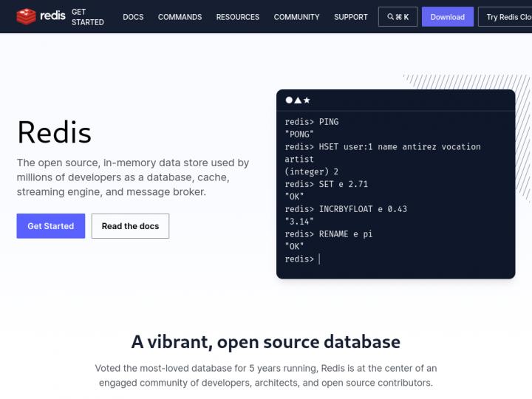Image resolution: width=532 pixels, height=399 pixels.
Task: Open the RESOURCES navigation menu
Action: (237, 17)
